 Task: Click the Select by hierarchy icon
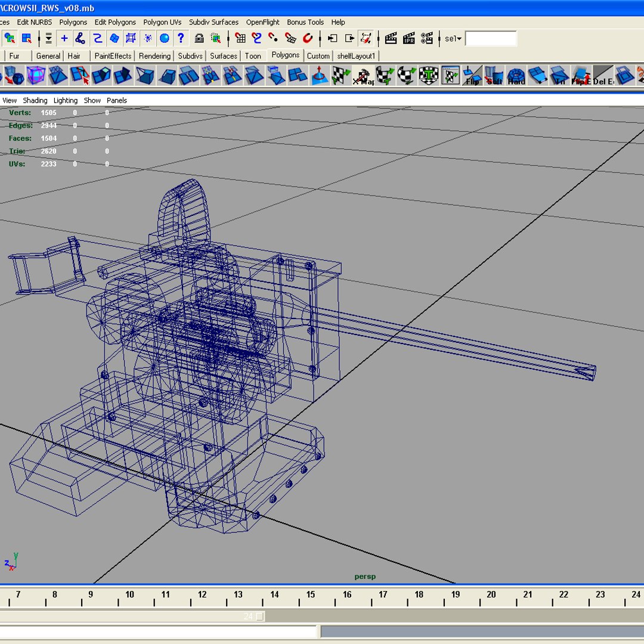[10, 39]
